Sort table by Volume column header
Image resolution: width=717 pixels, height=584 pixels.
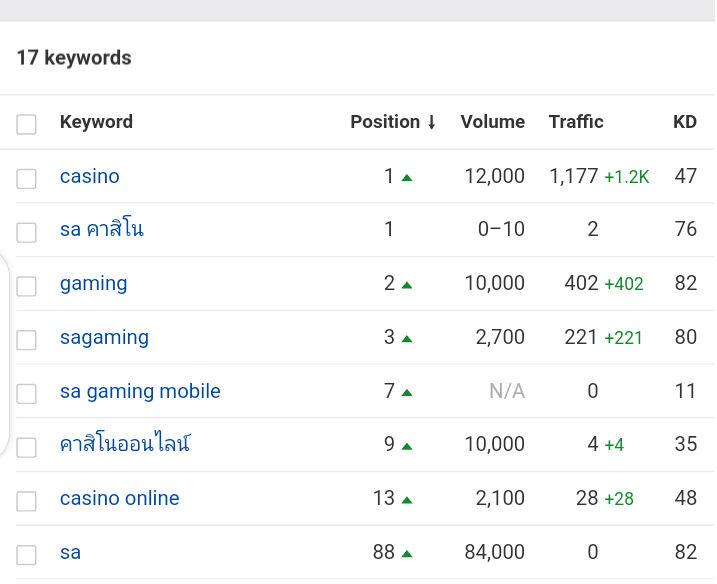coord(492,122)
